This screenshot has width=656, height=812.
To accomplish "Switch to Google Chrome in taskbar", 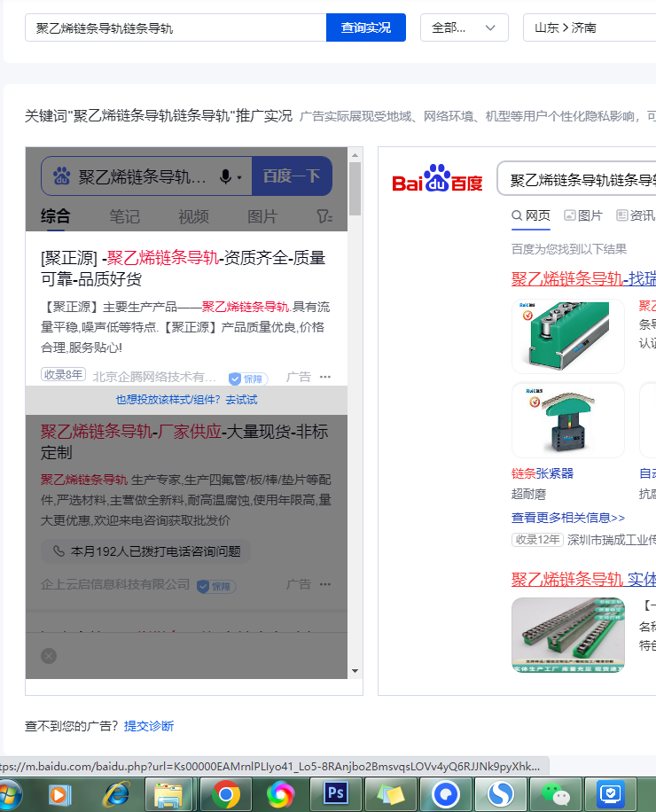I will (x=226, y=794).
